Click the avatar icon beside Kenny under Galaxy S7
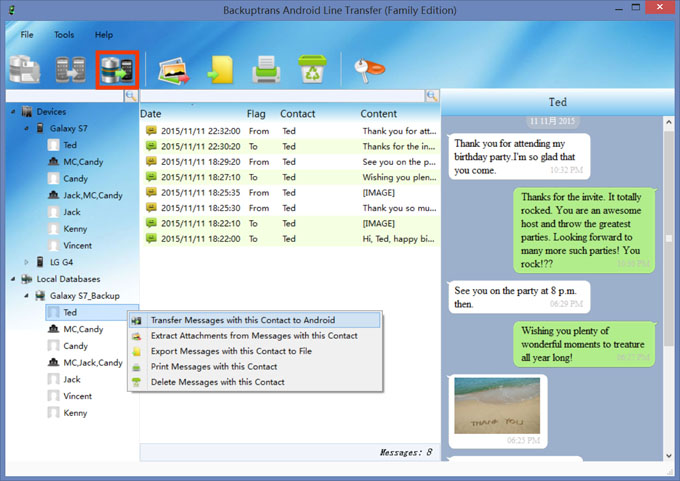The height and width of the screenshot is (481, 680). (x=54, y=229)
